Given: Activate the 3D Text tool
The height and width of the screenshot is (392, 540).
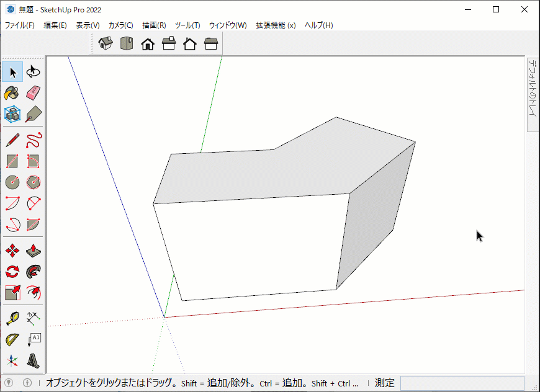Looking at the screenshot, I should click(x=34, y=361).
